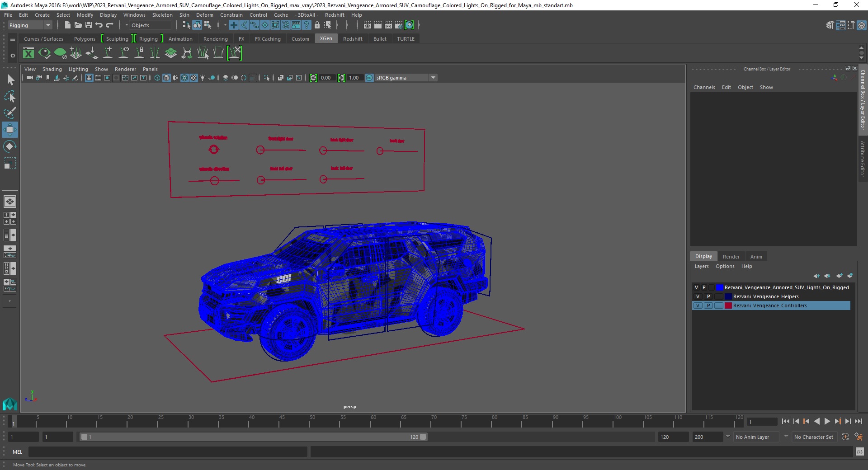The image size is (868, 470).
Task: Toggle the Channel Box panel icon top-right
Action: [x=862, y=25]
